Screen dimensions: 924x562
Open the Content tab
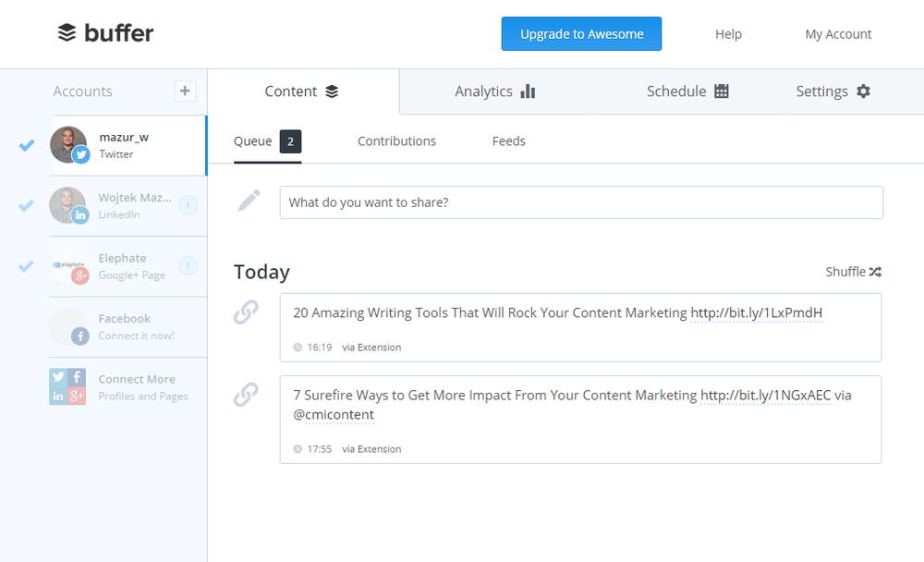(x=303, y=92)
